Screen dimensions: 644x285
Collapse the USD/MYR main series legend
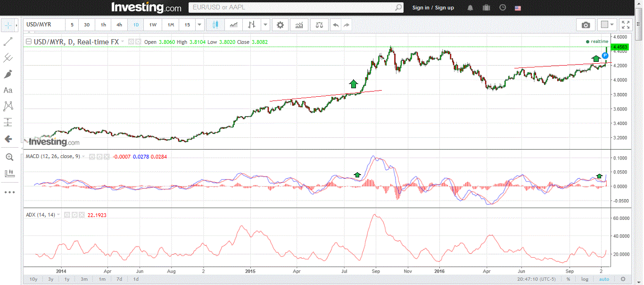29,42
